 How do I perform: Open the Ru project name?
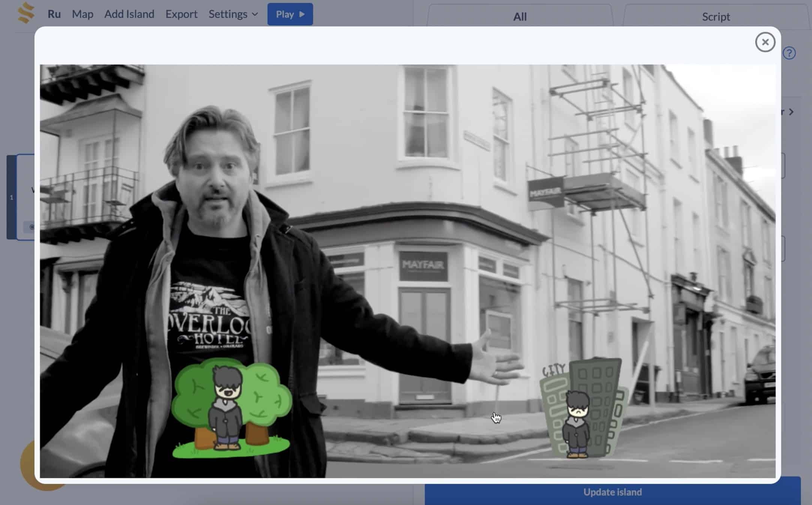point(54,14)
